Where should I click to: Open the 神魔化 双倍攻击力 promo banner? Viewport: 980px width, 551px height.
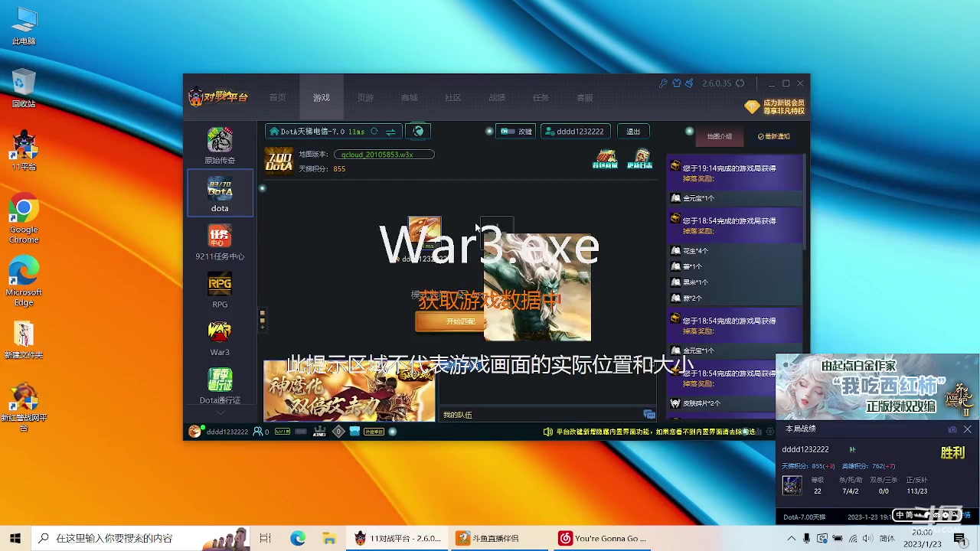(x=349, y=391)
